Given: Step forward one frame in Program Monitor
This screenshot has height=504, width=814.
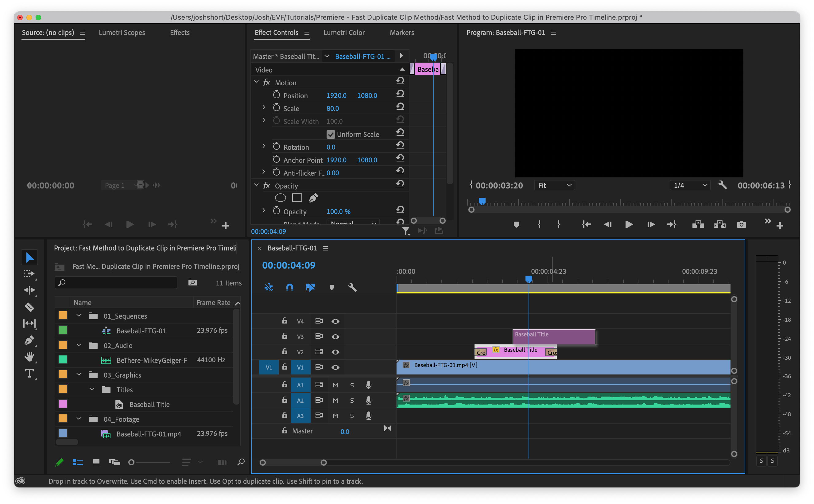Looking at the screenshot, I should (x=651, y=224).
